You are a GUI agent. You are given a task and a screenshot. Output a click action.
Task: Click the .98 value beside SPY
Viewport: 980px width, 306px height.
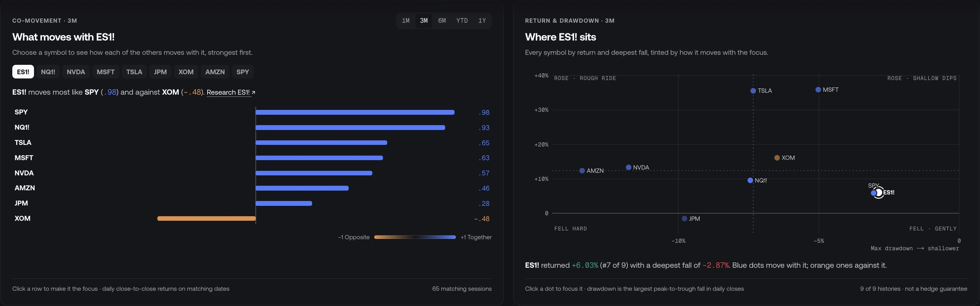tap(484, 112)
